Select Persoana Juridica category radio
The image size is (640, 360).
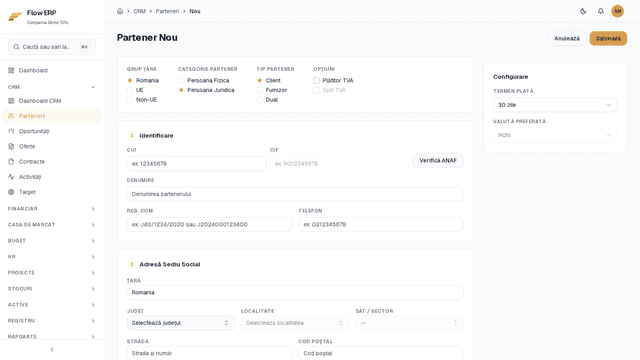pos(181,90)
